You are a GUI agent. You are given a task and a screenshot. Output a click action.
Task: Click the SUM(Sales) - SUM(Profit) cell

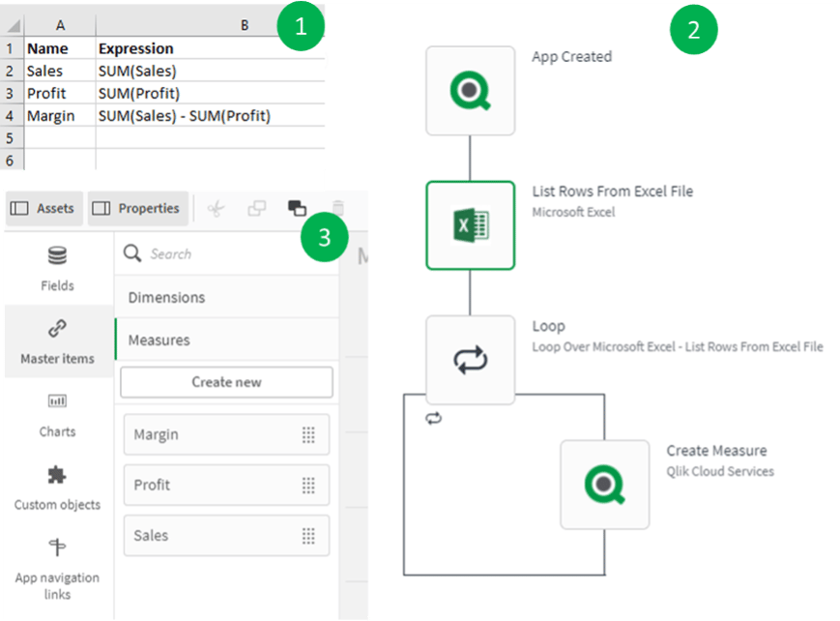[211, 116]
